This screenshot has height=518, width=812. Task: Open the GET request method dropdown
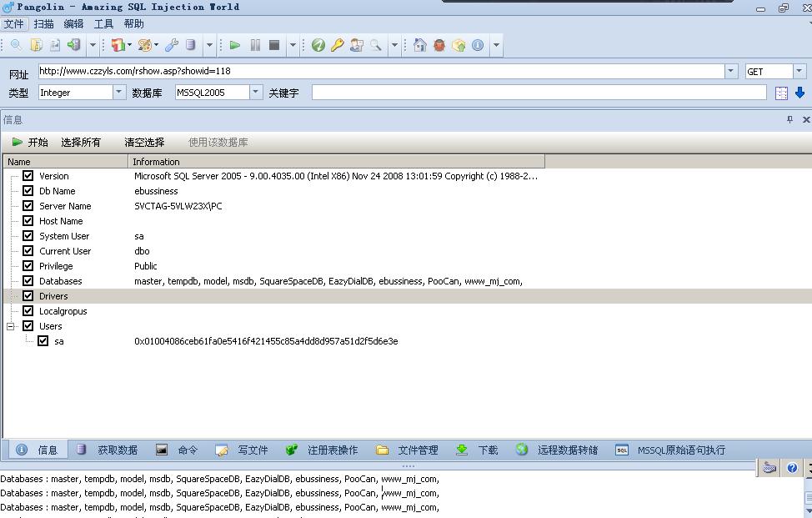tap(799, 71)
